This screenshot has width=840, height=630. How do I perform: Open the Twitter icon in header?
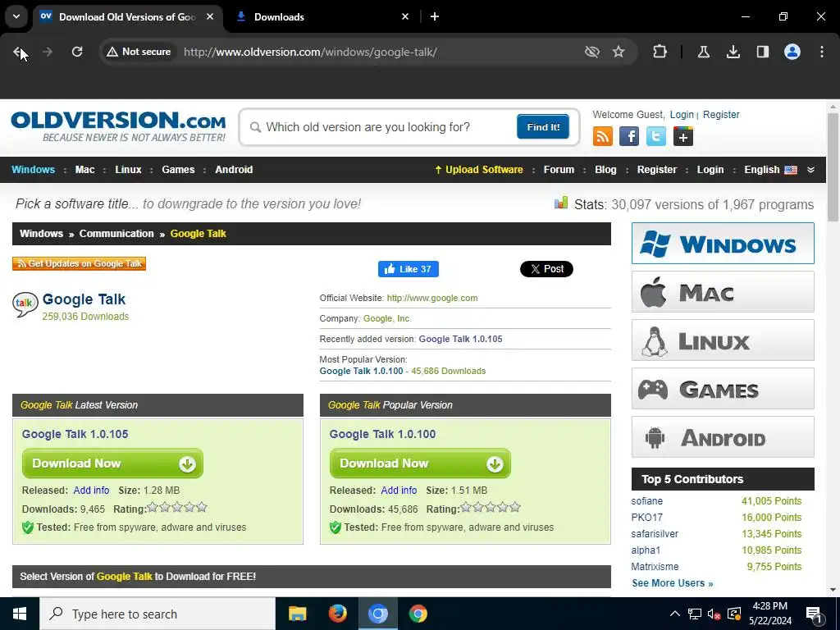656,137
